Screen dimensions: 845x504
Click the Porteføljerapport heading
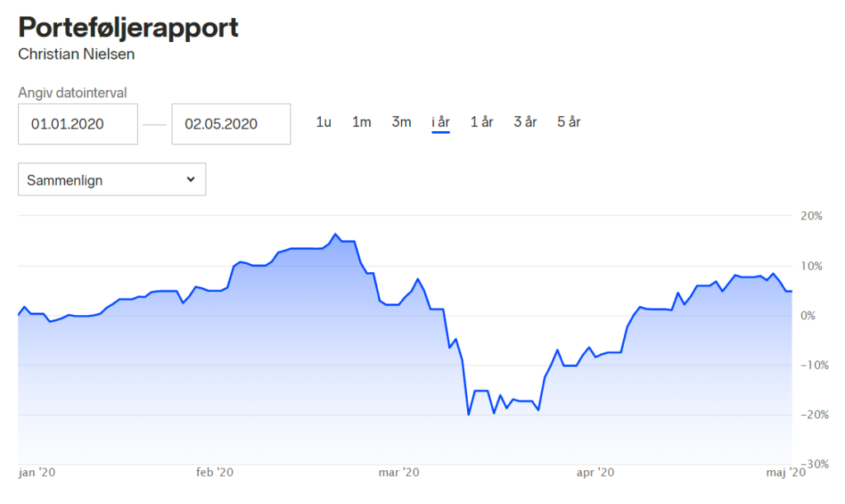(x=128, y=27)
